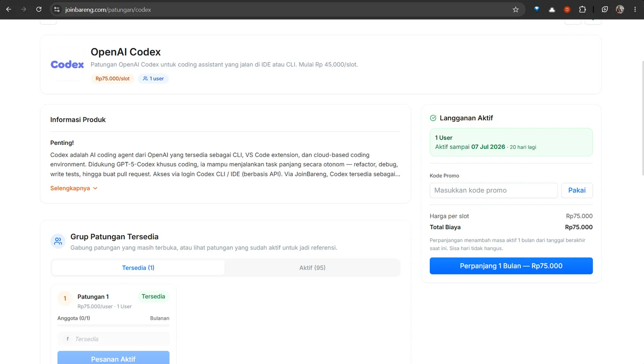Reload the current page

pyautogui.click(x=39, y=10)
